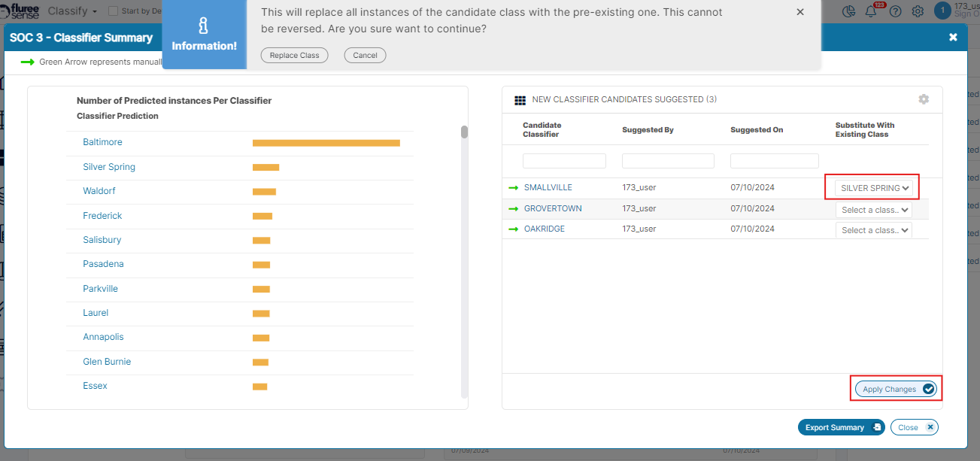
Task: Click the Export Summary button
Action: (x=841, y=427)
